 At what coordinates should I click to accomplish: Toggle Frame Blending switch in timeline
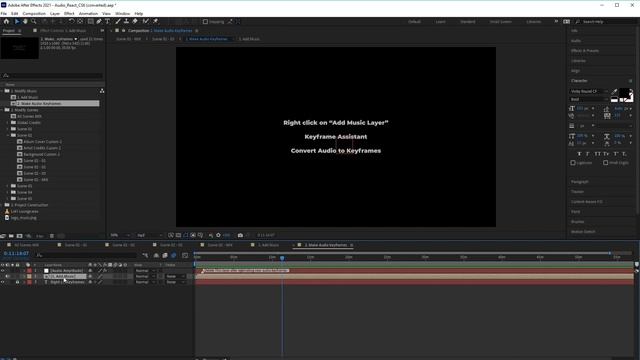165,255
